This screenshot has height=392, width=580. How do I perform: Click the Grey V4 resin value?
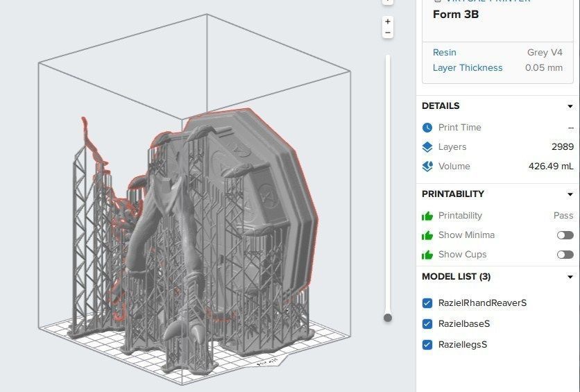tap(545, 53)
